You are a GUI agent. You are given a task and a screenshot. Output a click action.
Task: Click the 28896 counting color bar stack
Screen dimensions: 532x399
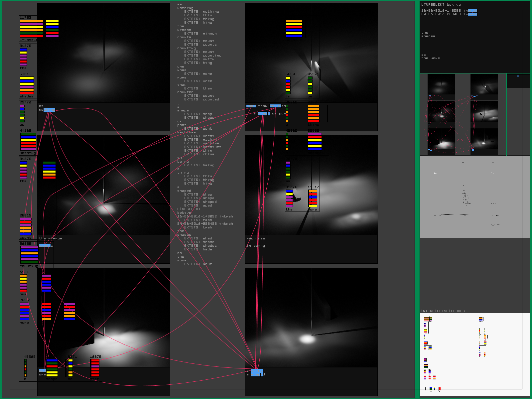(30, 255)
